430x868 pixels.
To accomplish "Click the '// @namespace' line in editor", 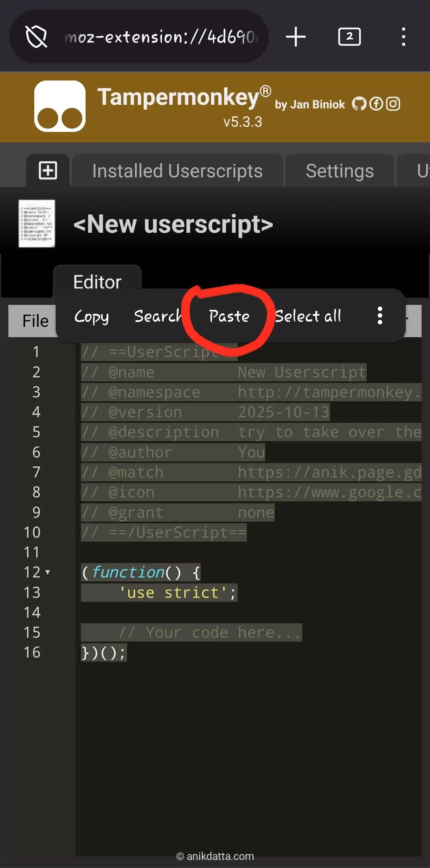I will coord(251,392).
